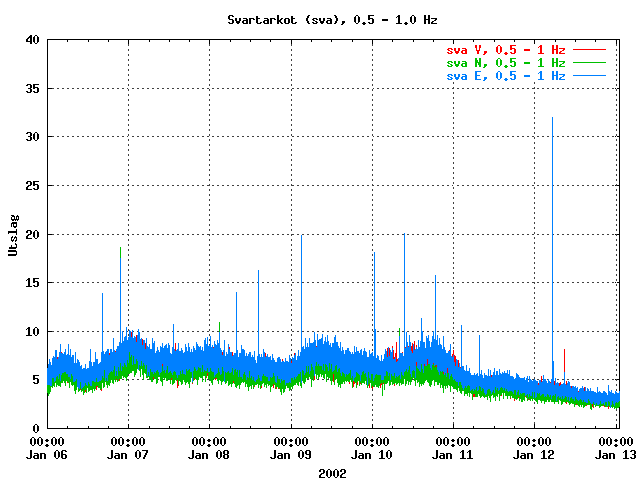The height and width of the screenshot is (480, 640).
Task: Click the 'Jan 10' date tick label
Action: (x=372, y=454)
